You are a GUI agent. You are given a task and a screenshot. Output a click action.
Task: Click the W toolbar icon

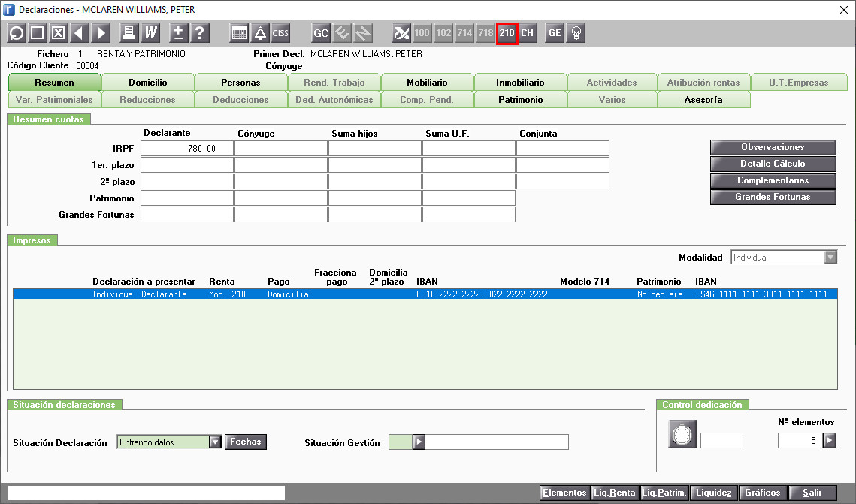coord(150,33)
